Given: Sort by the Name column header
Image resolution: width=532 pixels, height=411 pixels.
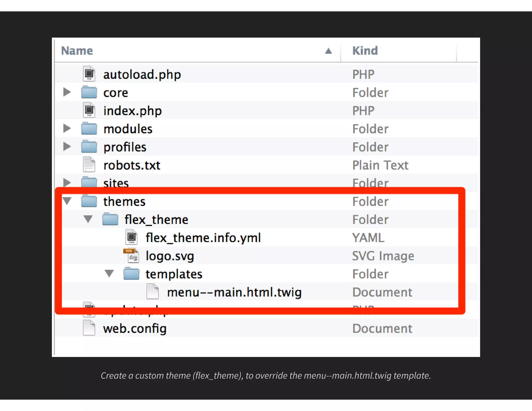Looking at the screenshot, I should pos(77,51).
